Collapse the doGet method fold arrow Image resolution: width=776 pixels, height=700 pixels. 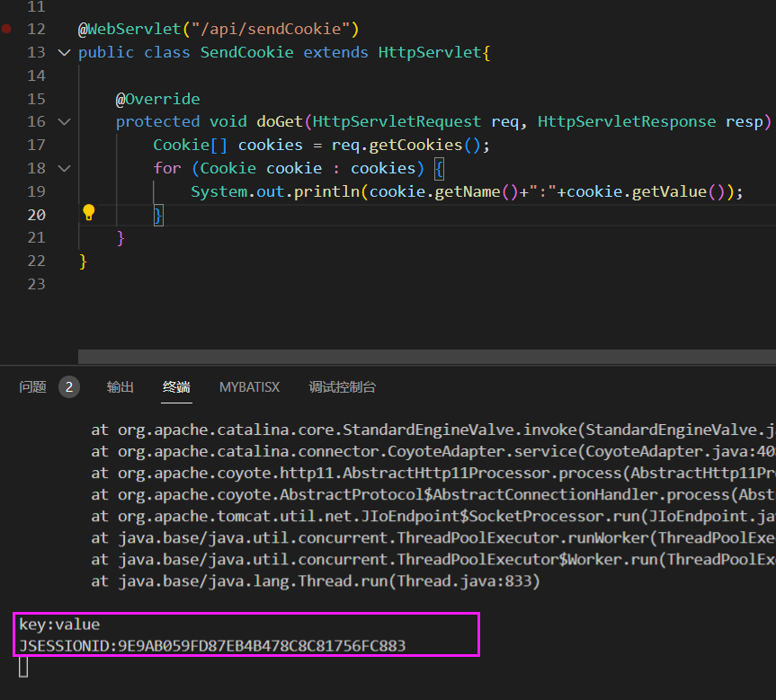tap(63, 122)
